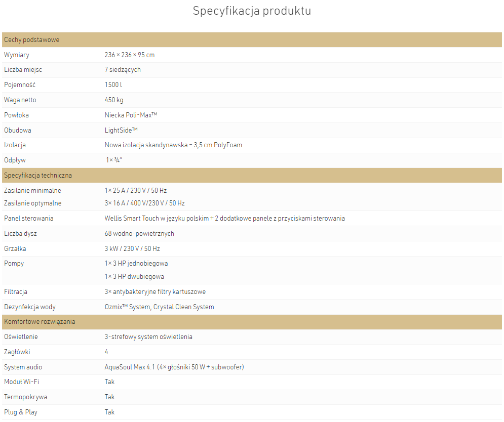This screenshot has height=422, width=504.
Task: Select the value '1× ¾"'
Action: 114,160
